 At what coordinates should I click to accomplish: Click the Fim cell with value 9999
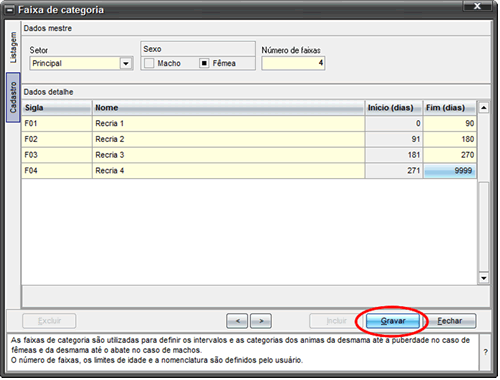(450, 171)
